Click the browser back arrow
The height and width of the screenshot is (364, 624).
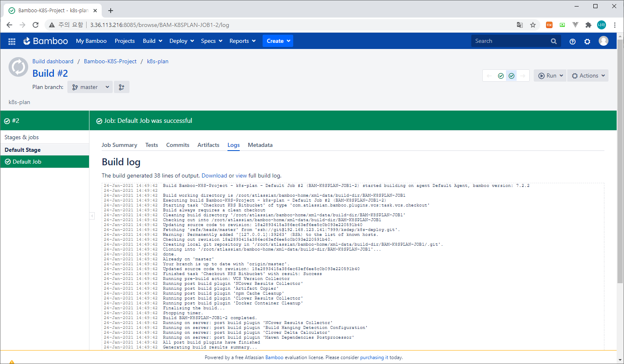click(9, 25)
